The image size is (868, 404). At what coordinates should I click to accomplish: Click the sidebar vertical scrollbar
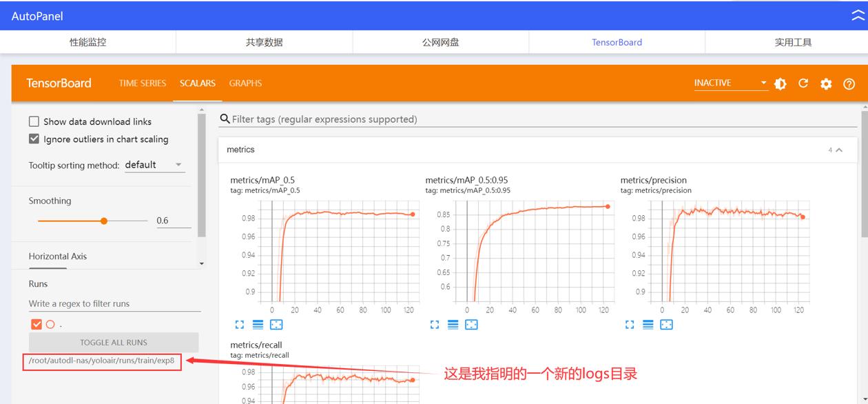pyautogui.click(x=201, y=176)
